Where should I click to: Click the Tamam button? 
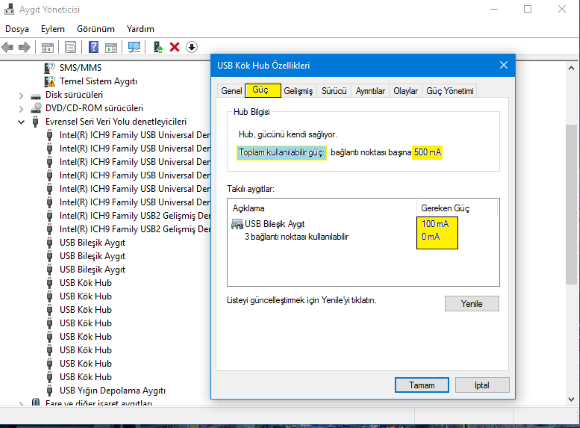422,385
